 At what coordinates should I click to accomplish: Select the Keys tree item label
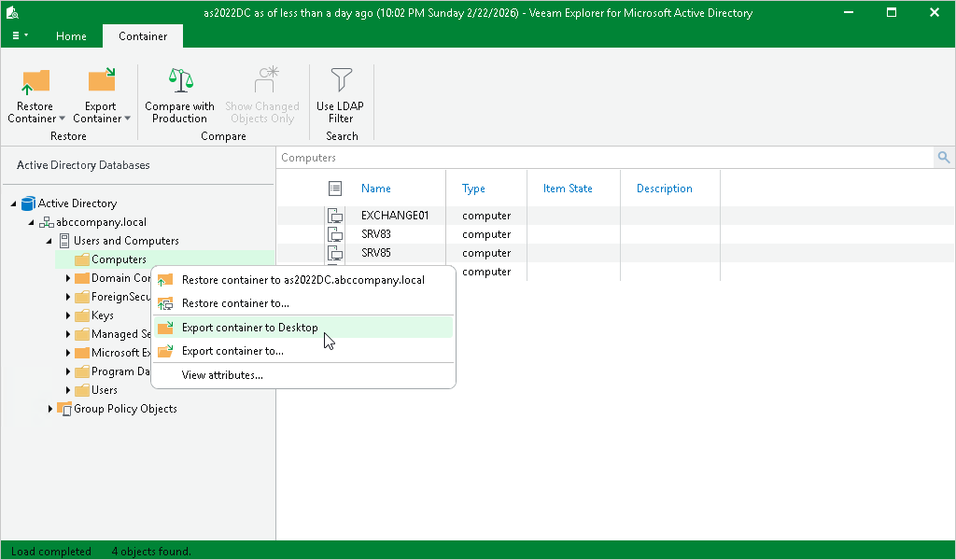pos(103,315)
